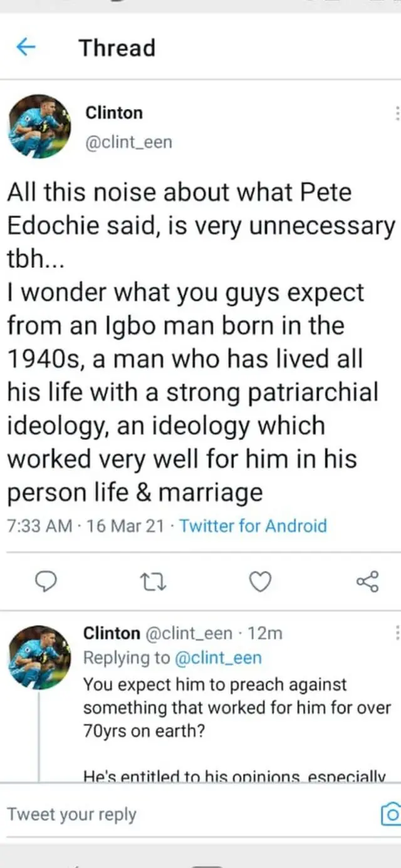Retweet the main tweet
This screenshot has width=401, height=868.
click(x=152, y=581)
